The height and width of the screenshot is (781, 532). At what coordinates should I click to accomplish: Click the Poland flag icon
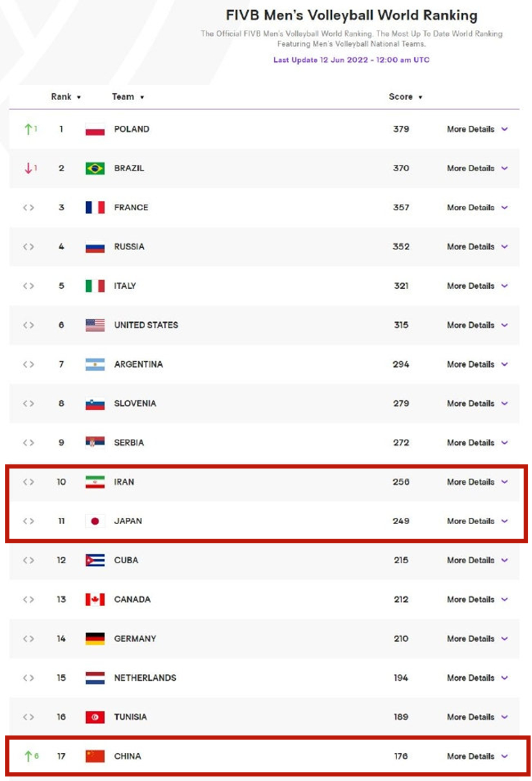pyautogui.click(x=95, y=129)
